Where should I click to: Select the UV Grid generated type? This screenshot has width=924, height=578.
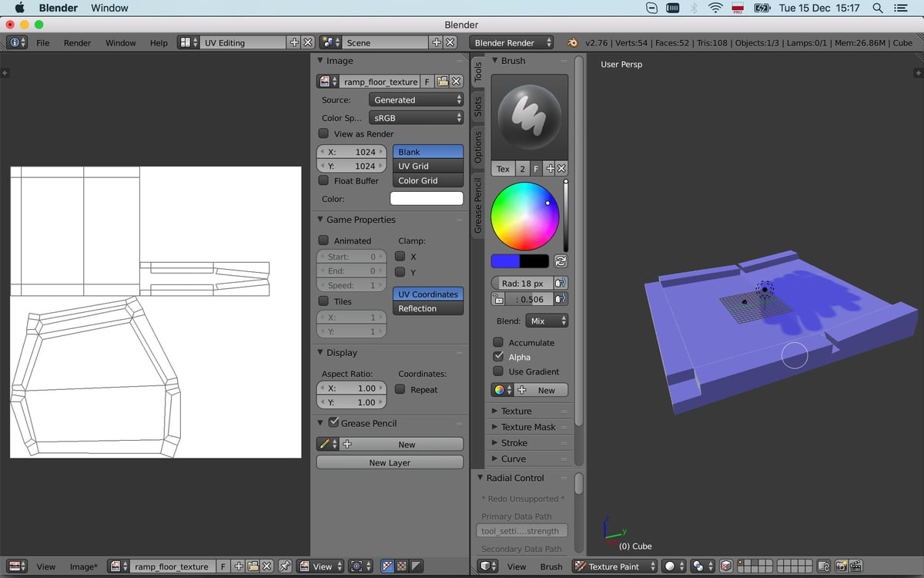click(x=427, y=166)
